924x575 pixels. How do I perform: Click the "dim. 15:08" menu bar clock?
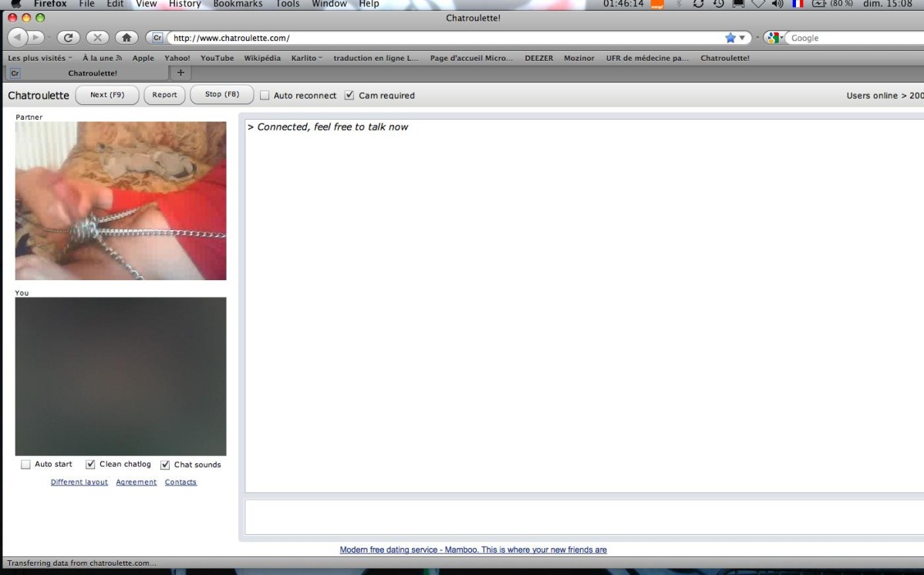(888, 4)
